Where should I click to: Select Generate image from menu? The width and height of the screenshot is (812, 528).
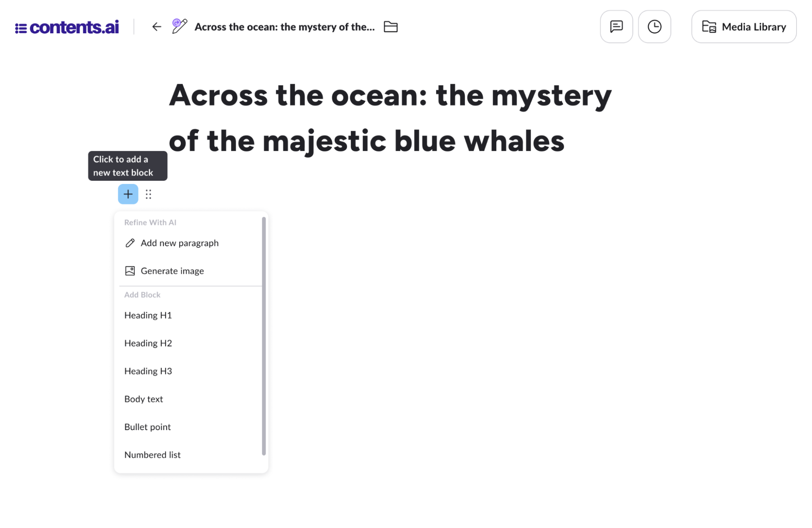pos(172,271)
